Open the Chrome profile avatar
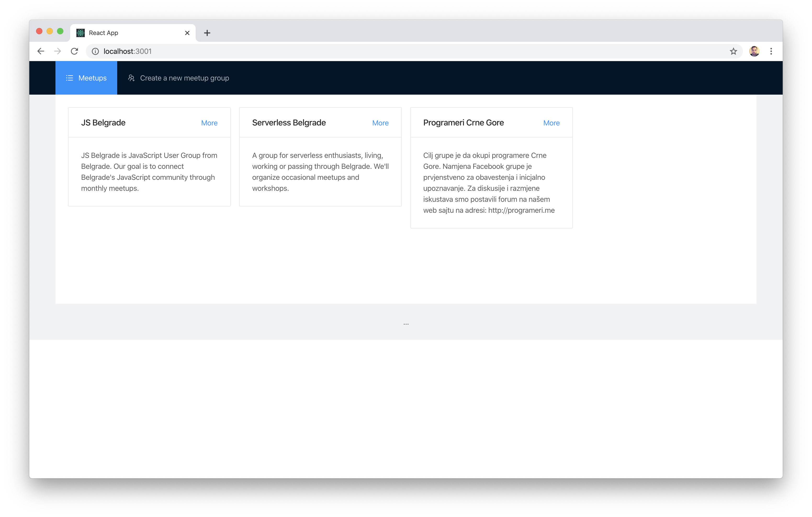Image resolution: width=812 pixels, height=517 pixels. (754, 51)
